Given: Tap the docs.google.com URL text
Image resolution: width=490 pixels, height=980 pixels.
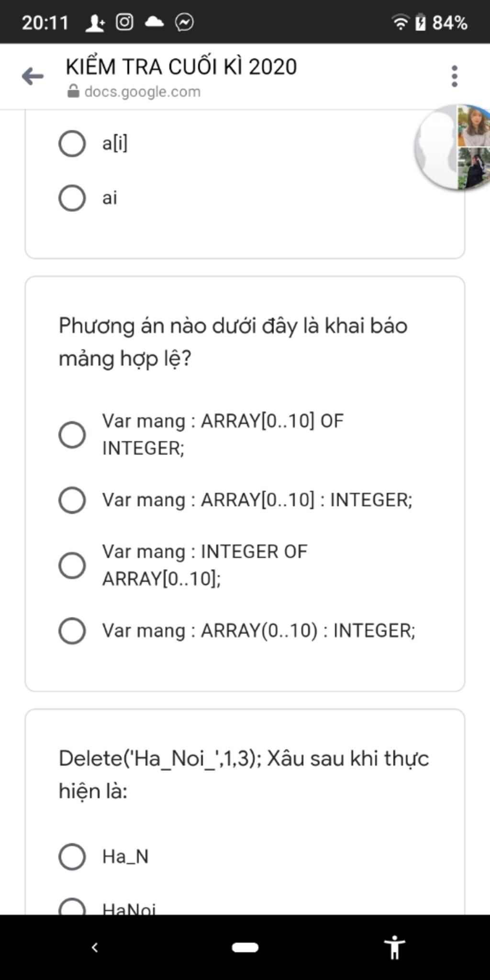Looking at the screenshot, I should pyautogui.click(x=142, y=91).
